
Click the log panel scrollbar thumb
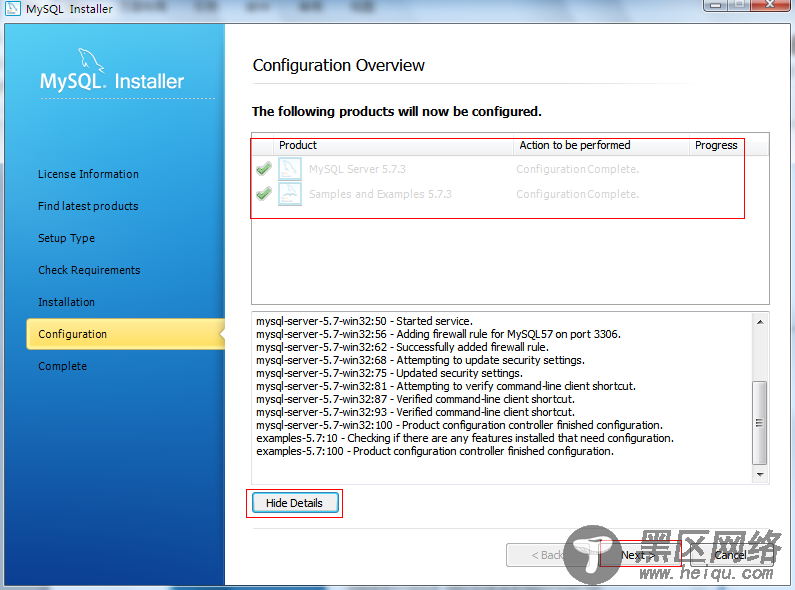coord(760,423)
